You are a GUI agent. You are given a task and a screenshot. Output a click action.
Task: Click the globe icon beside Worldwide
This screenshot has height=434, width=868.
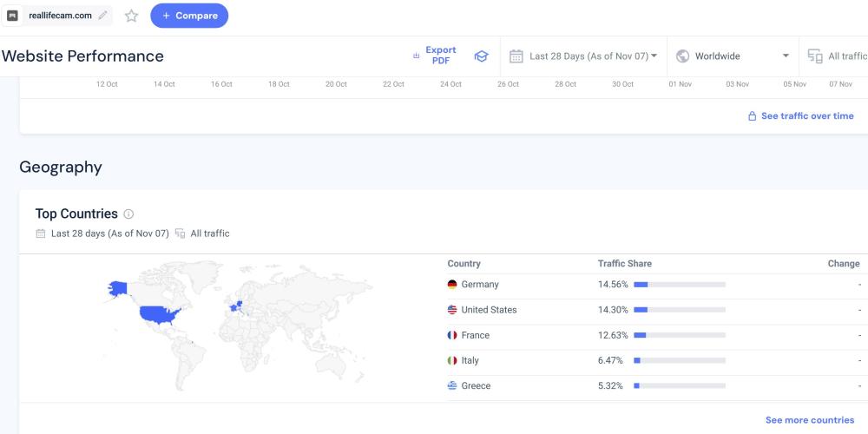[682, 56]
